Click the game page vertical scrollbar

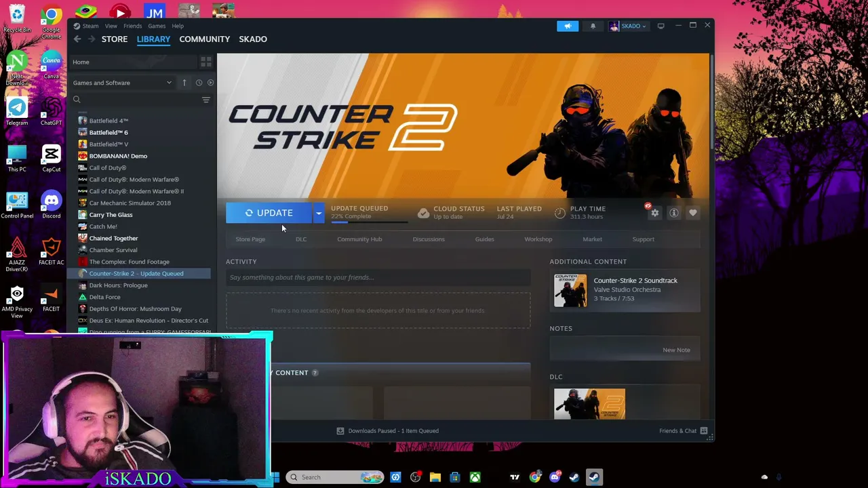point(711,102)
